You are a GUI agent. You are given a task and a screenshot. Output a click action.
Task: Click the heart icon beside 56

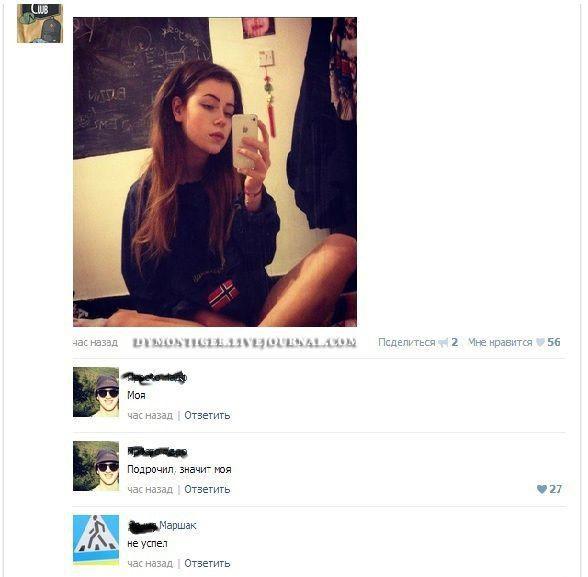click(x=540, y=342)
